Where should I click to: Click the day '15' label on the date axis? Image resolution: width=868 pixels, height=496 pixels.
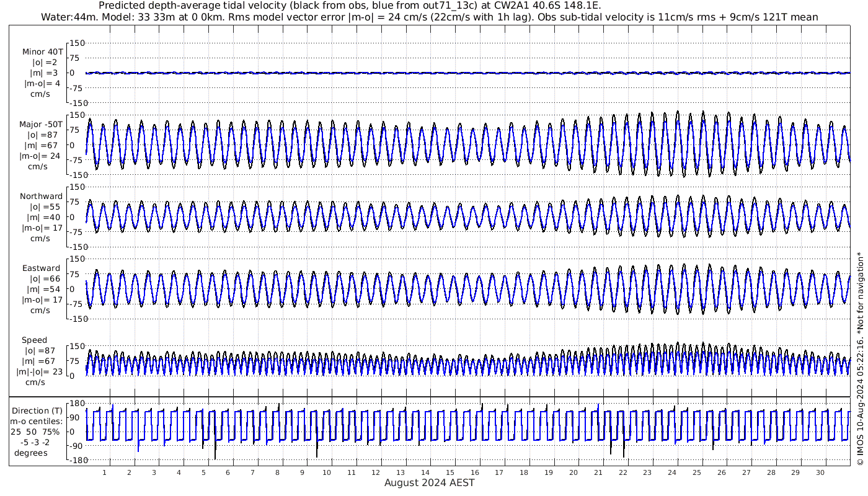point(450,472)
